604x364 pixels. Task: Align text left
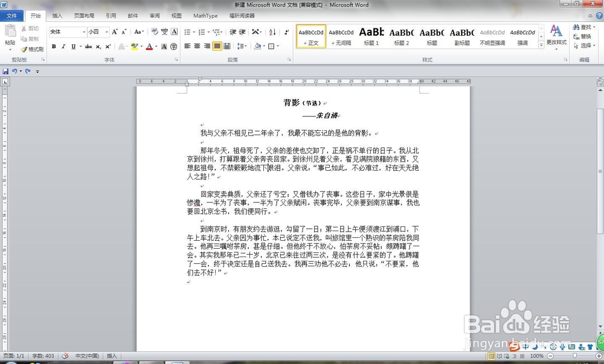tap(188, 46)
